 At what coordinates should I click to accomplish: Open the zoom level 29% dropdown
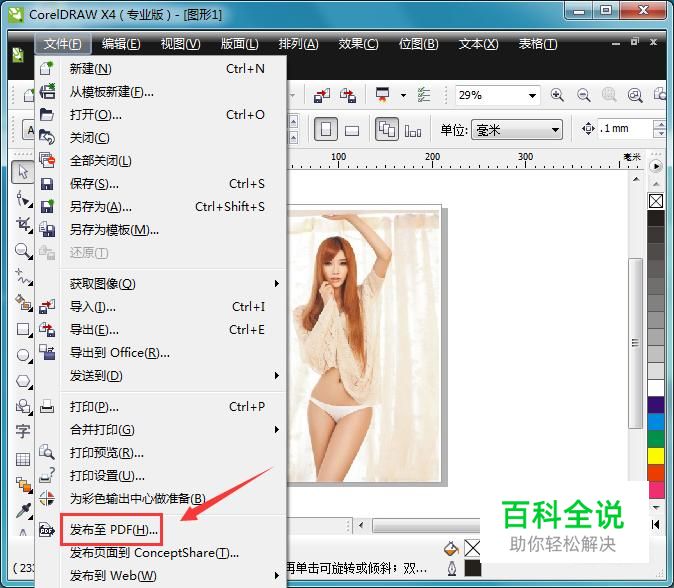(x=532, y=95)
